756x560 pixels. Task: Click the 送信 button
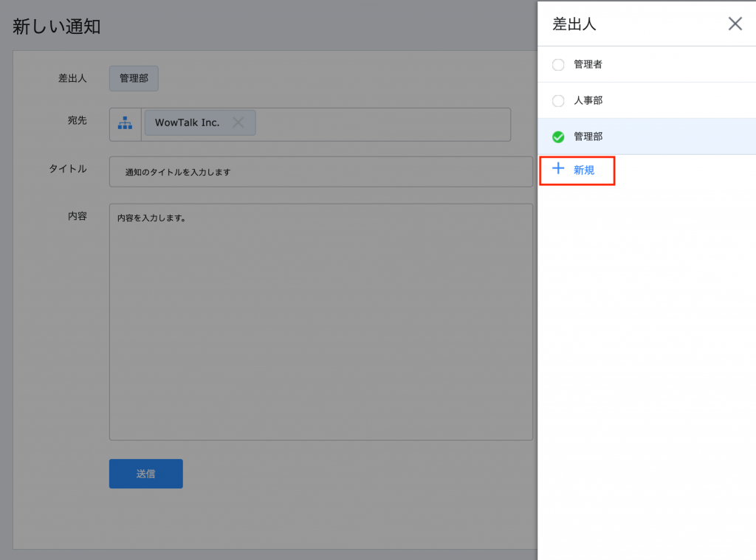(145, 474)
